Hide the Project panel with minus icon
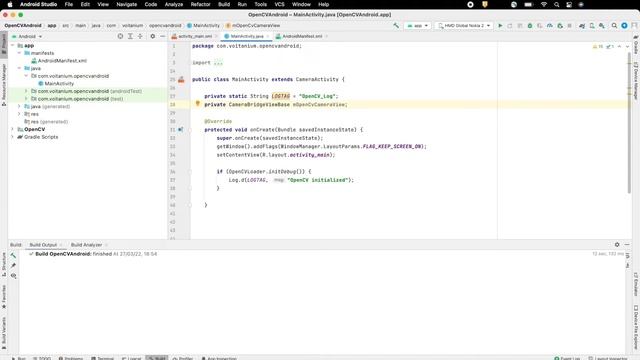This screenshot has height=360, width=640. (x=162, y=36)
